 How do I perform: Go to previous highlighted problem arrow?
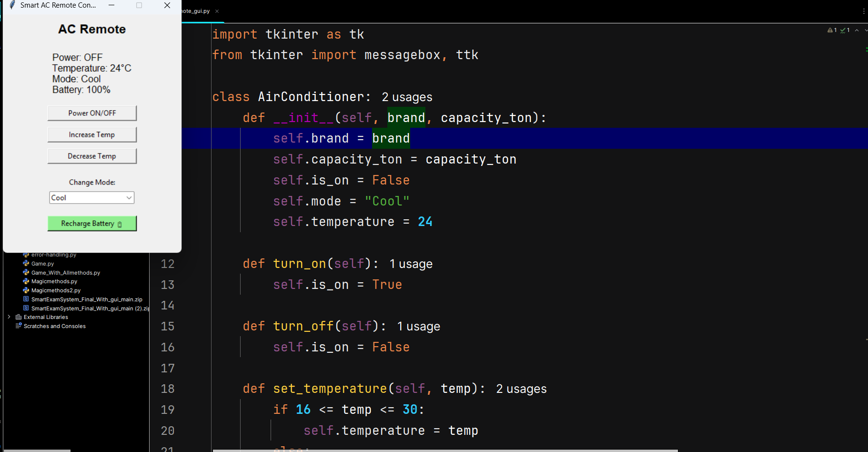pos(857,30)
